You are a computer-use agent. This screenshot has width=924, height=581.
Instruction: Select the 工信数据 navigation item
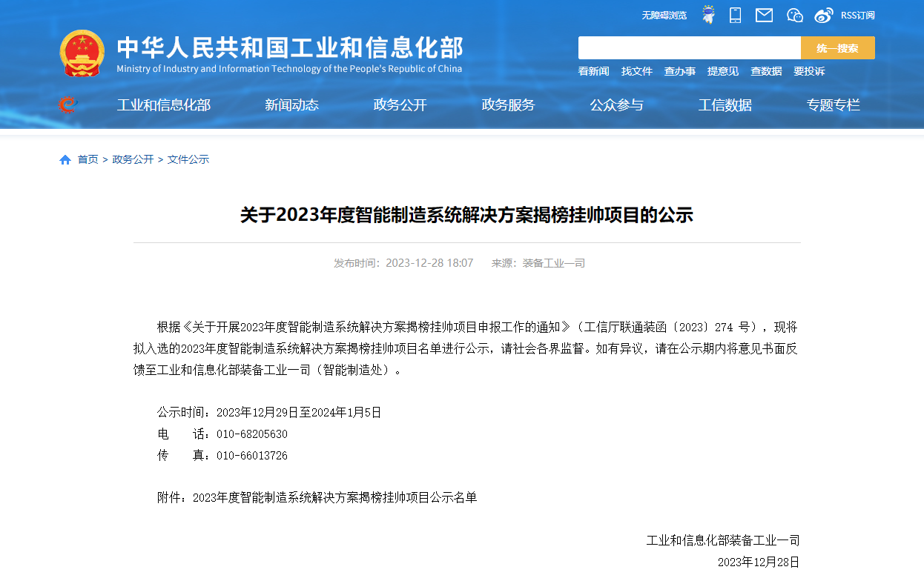725,105
